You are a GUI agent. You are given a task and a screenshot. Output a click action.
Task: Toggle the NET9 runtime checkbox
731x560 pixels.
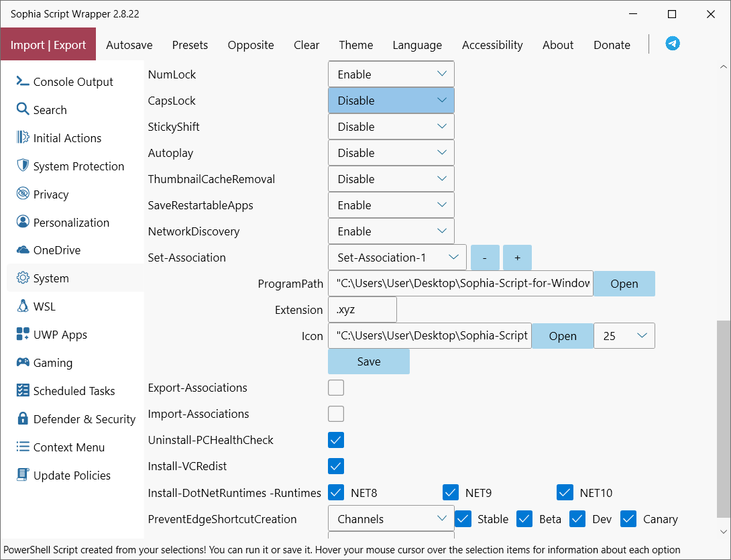pos(451,493)
